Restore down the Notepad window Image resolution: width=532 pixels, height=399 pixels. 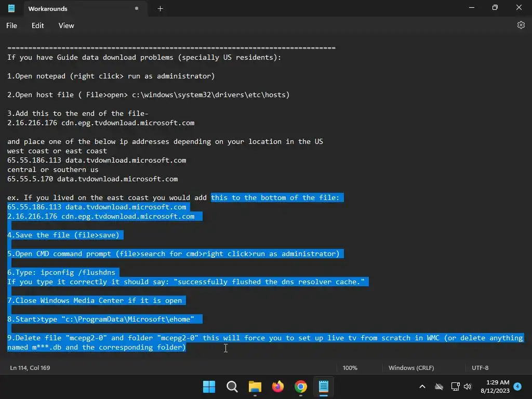point(495,7)
